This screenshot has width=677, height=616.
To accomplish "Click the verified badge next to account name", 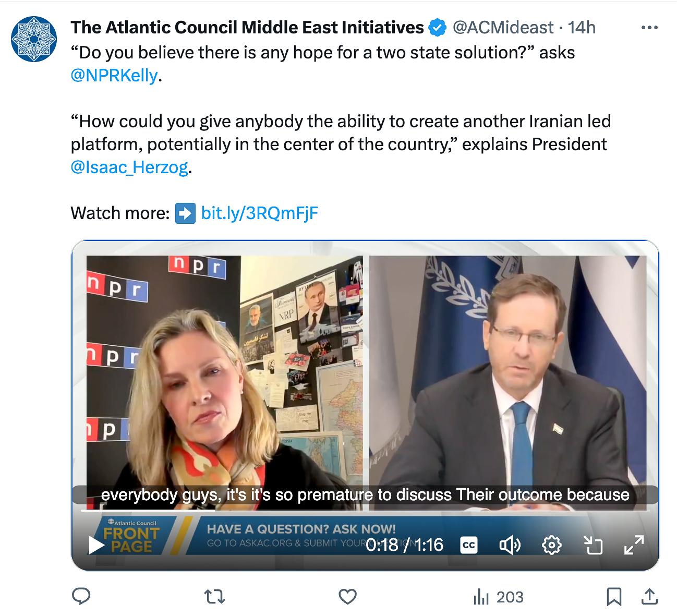I will pos(437,28).
